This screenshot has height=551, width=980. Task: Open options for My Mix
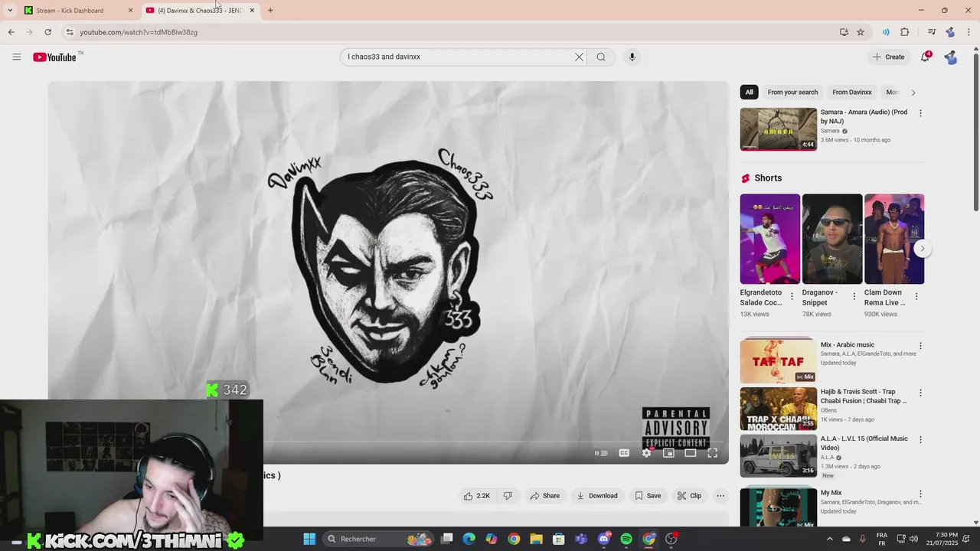920,494
